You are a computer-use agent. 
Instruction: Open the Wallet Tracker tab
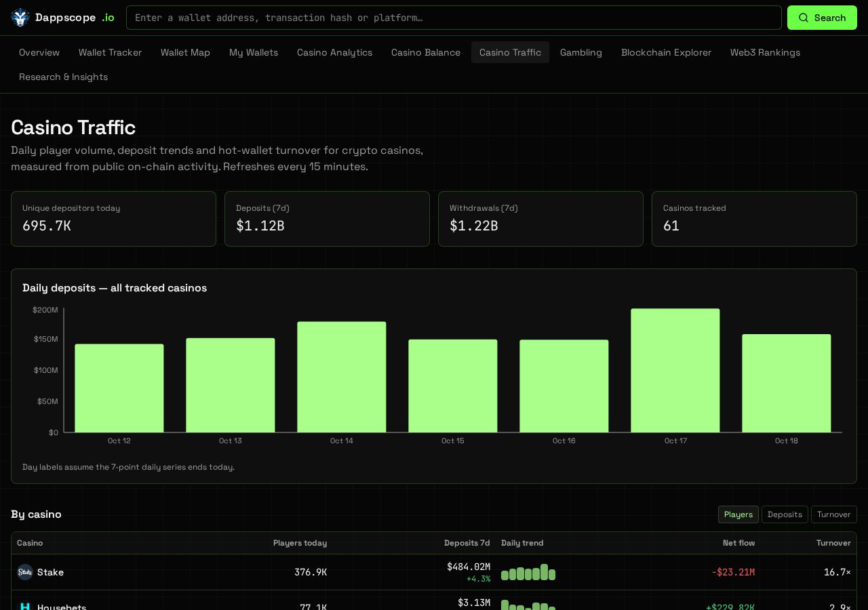pos(110,52)
